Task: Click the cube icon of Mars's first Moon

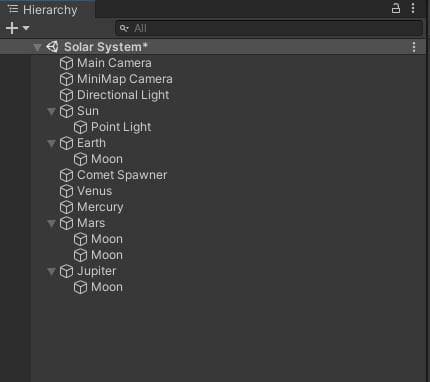Action: (80, 239)
